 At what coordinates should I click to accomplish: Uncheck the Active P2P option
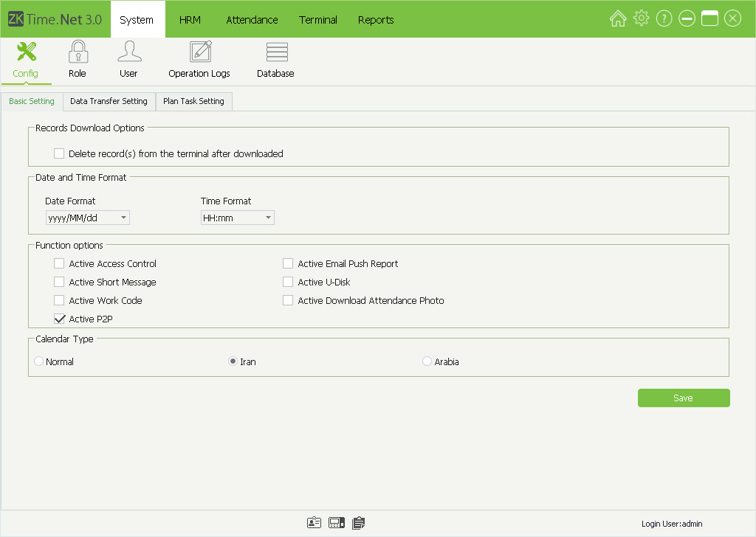coord(59,319)
